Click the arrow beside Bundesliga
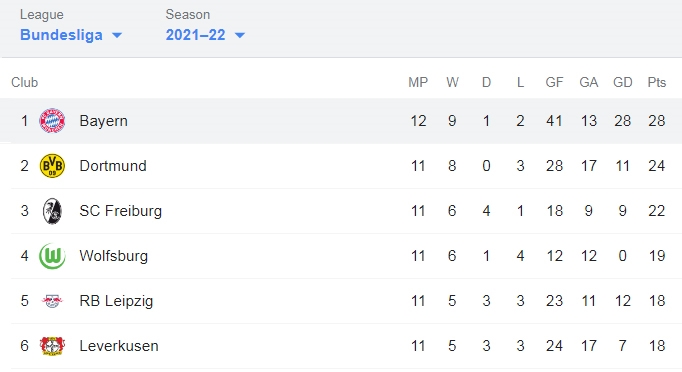 pos(117,35)
